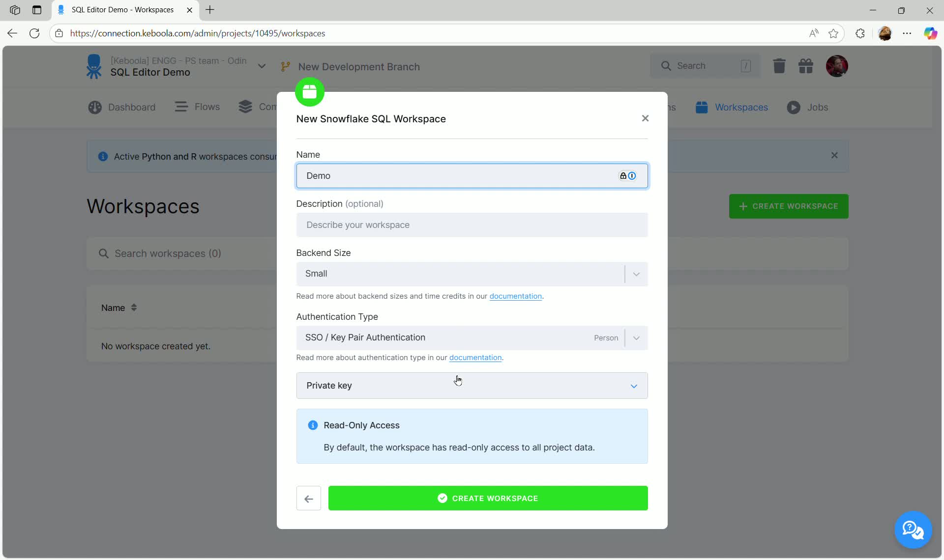Switch to the Workspaces tab
The image size is (944, 560).
coord(741,107)
